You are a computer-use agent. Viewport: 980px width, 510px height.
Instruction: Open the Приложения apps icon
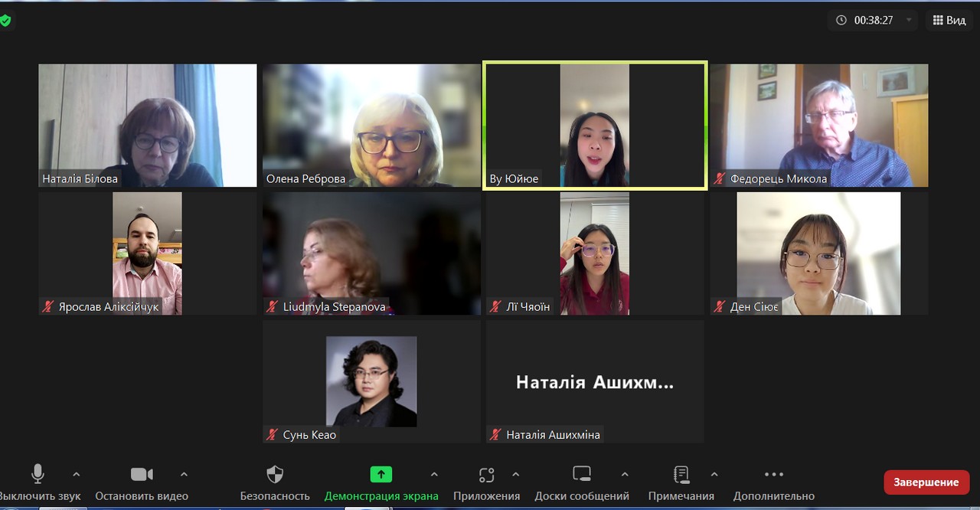(x=486, y=475)
